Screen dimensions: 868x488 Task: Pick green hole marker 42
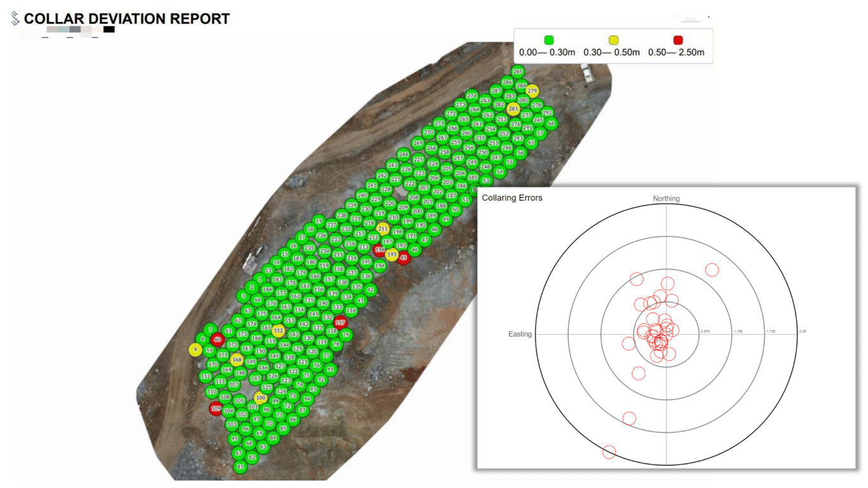click(x=370, y=290)
